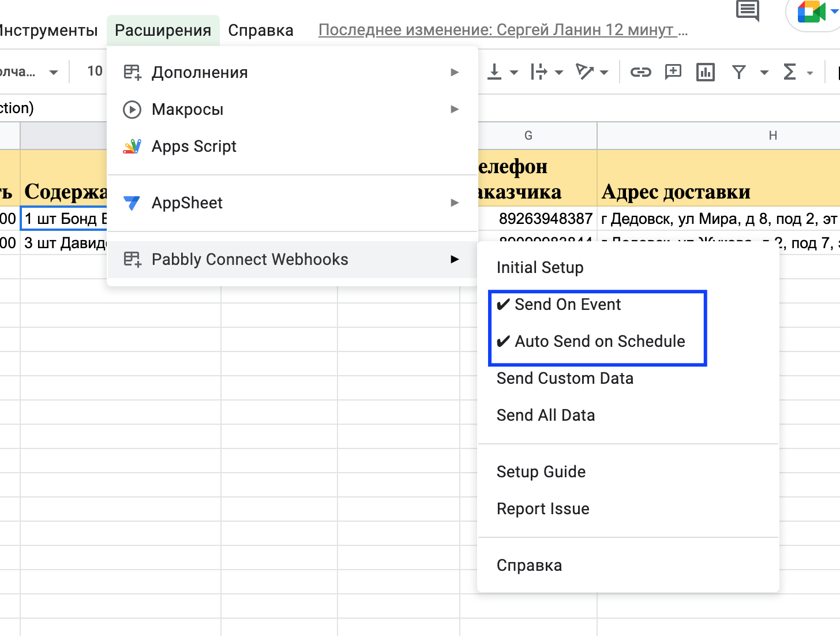The image size is (840, 636).
Task: Click the insert comment icon
Action: point(673,72)
